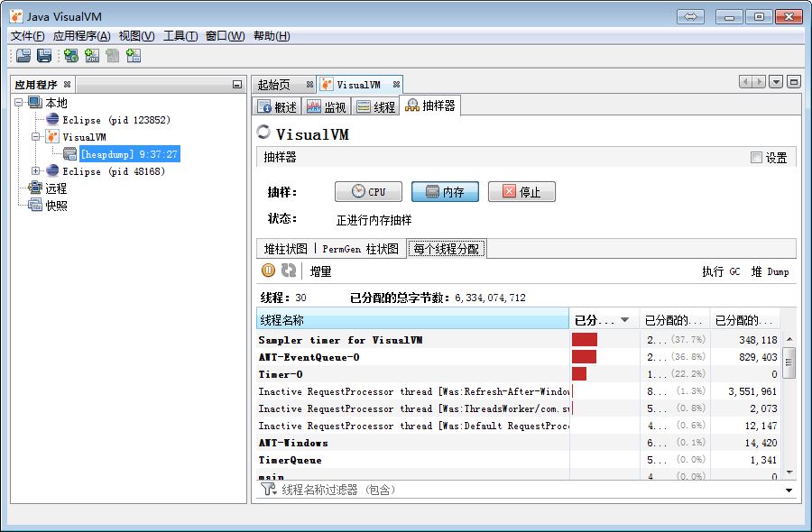Pause live results with the orange pause icon
Screen dimensions: 812x532
(268, 271)
